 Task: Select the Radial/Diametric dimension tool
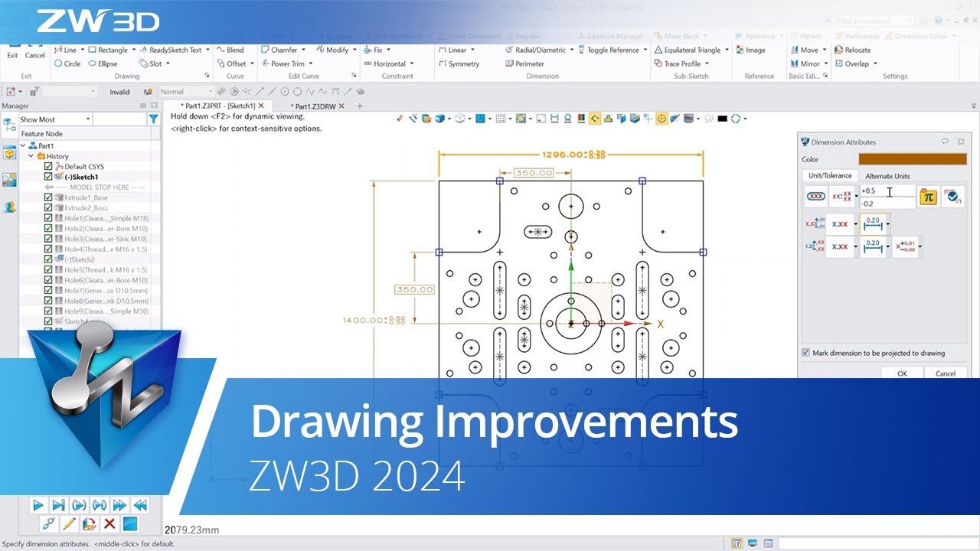click(x=536, y=50)
